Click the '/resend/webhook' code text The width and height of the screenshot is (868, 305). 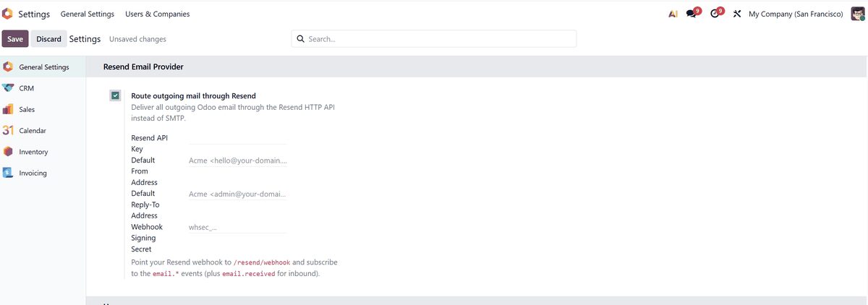point(262,262)
